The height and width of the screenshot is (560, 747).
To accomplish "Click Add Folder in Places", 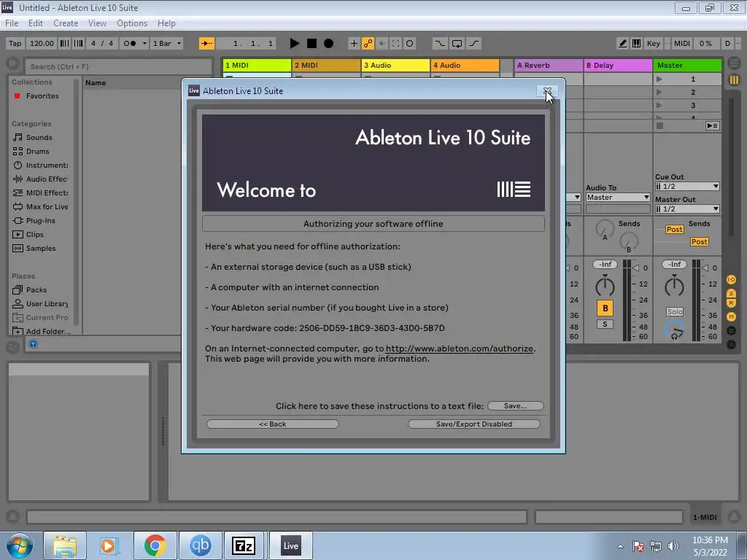I will coord(47,331).
